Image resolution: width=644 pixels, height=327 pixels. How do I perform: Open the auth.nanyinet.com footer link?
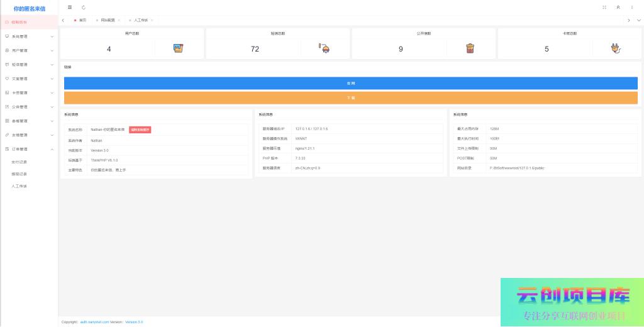(94, 321)
